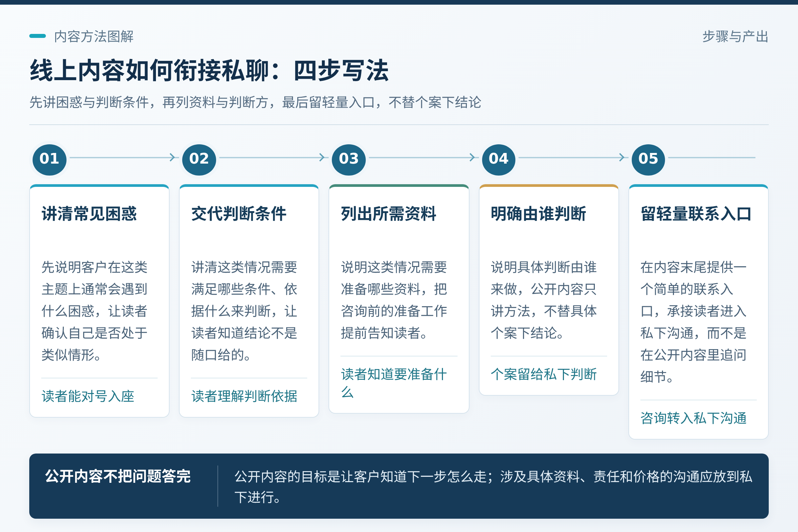798x532 pixels.
Task: Click the outcome text 读者知道要准备什么
Action: pos(394,383)
